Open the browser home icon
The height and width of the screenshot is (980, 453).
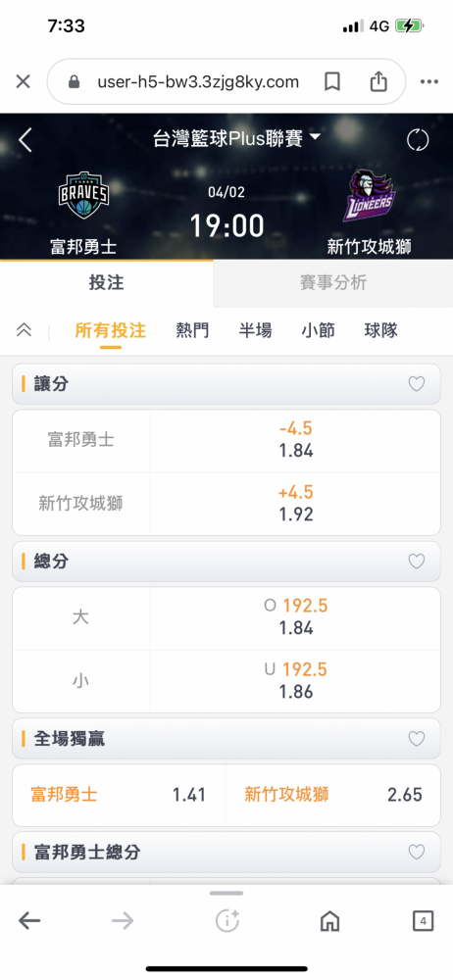click(x=329, y=920)
